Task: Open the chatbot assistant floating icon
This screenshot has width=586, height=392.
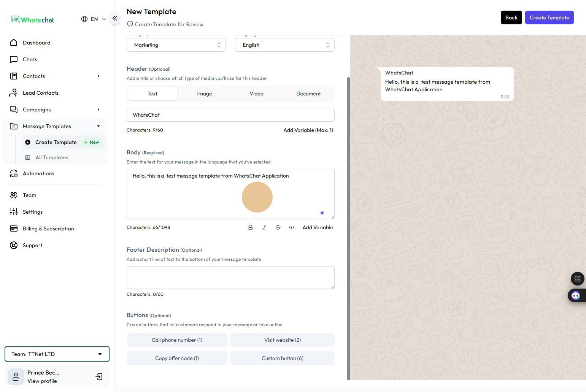Action: pos(576,295)
